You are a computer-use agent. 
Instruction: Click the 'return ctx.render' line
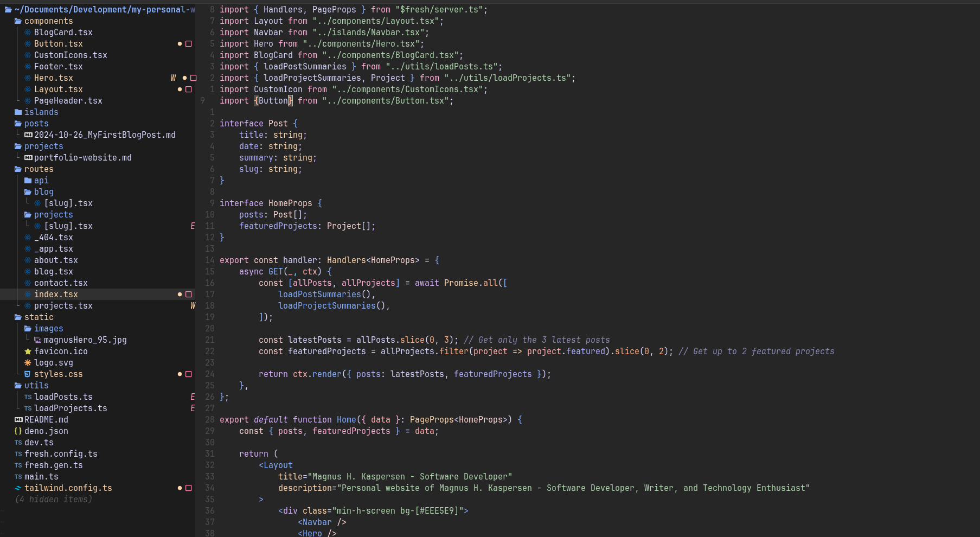405,374
